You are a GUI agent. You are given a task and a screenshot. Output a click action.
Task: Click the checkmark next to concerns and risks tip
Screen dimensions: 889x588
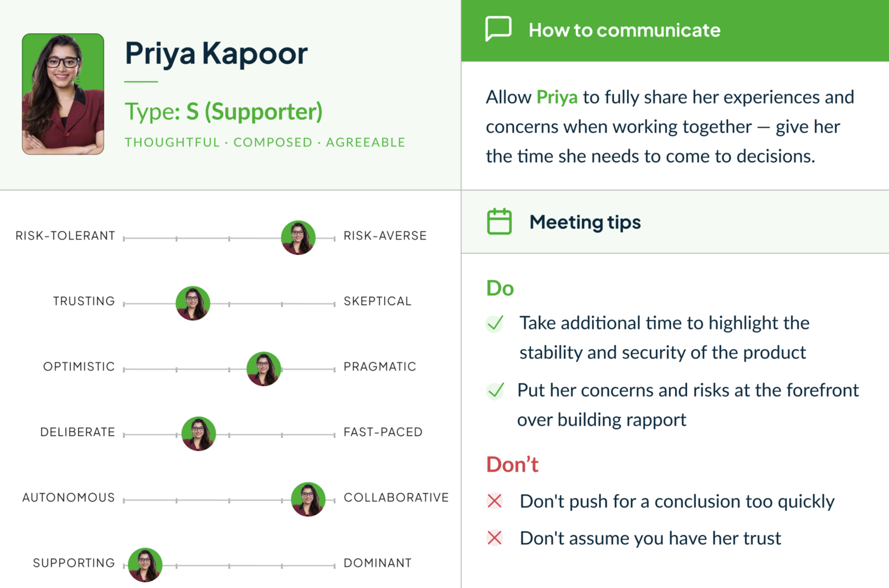pos(495,391)
